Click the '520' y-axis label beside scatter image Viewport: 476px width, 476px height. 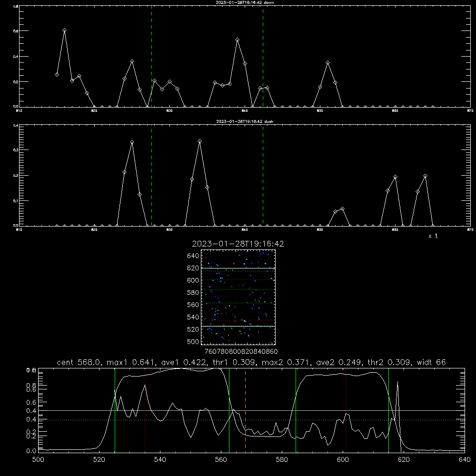(193, 329)
